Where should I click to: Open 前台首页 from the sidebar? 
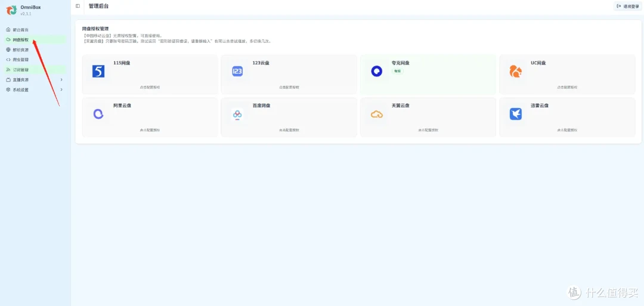[x=20, y=30]
